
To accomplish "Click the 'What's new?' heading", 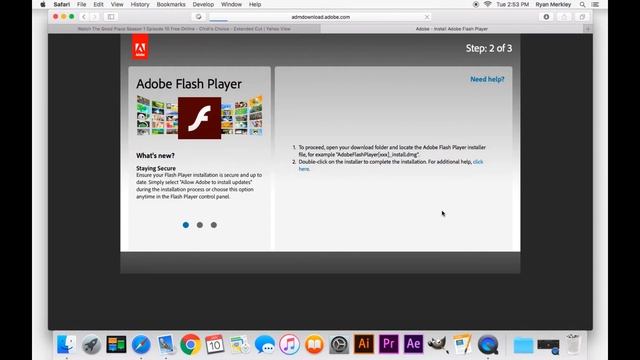I will pos(155,156).
